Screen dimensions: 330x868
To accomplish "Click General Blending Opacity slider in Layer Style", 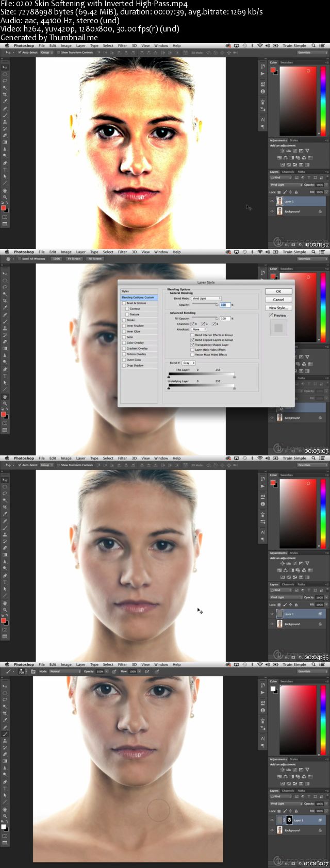I will point(204,305).
